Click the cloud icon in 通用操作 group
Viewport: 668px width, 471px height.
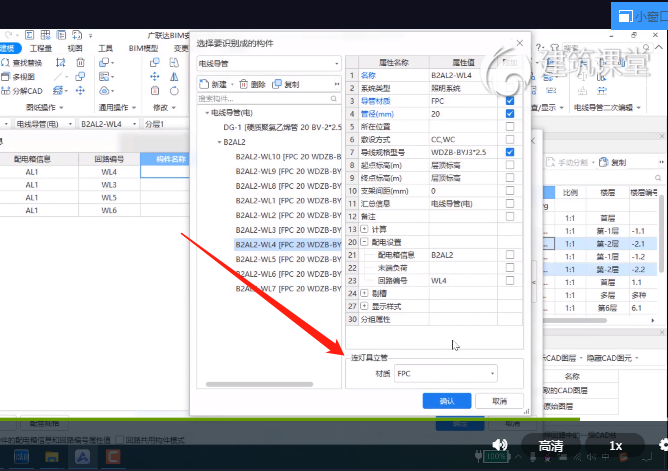104,91
